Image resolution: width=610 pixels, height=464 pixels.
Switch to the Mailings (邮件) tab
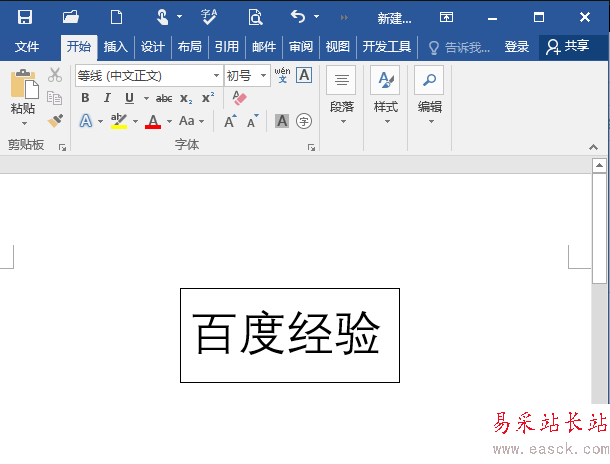coord(264,47)
